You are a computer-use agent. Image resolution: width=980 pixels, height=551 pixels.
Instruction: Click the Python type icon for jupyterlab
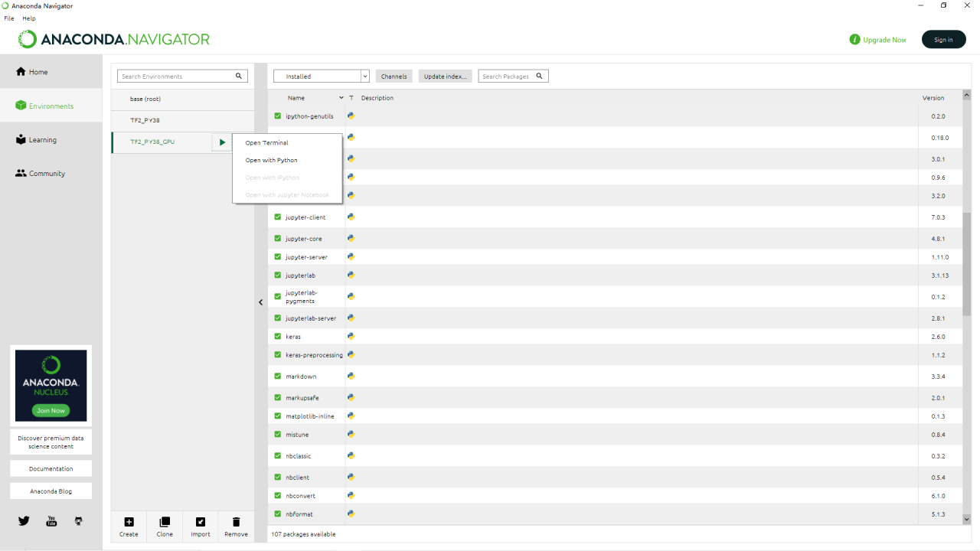351,275
